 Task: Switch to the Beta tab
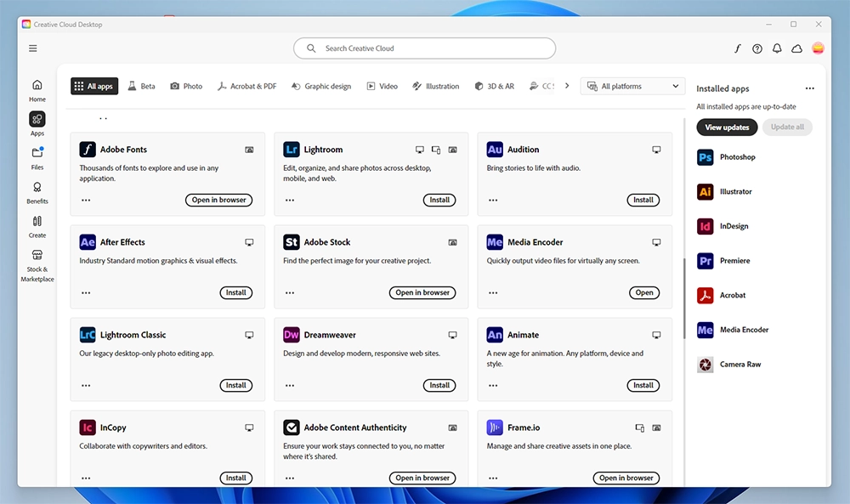pos(141,86)
